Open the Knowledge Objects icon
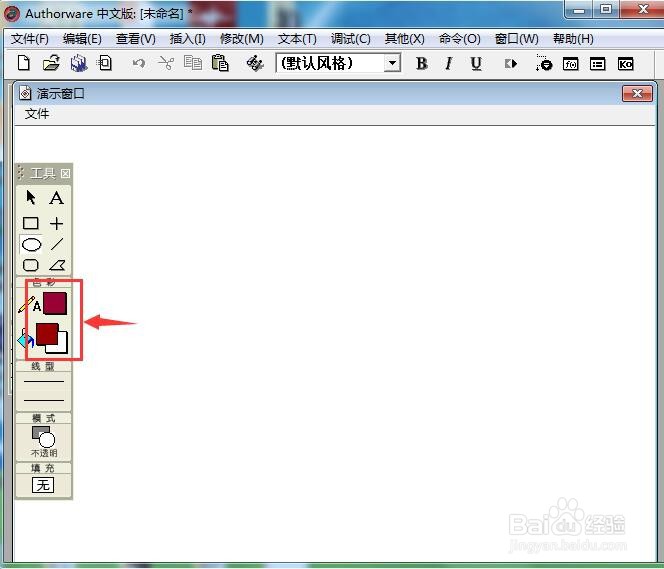664x569 pixels. (625, 64)
